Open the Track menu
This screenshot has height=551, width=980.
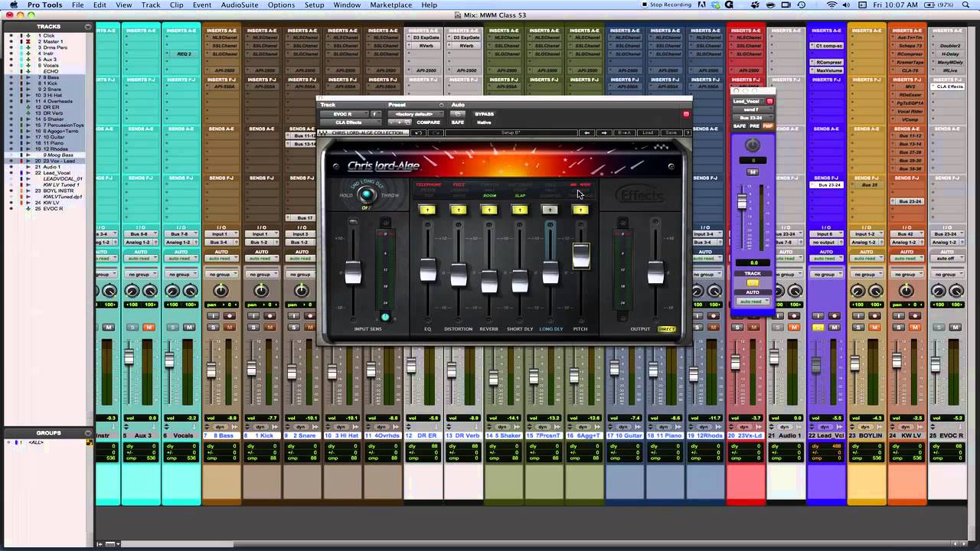[x=151, y=5]
